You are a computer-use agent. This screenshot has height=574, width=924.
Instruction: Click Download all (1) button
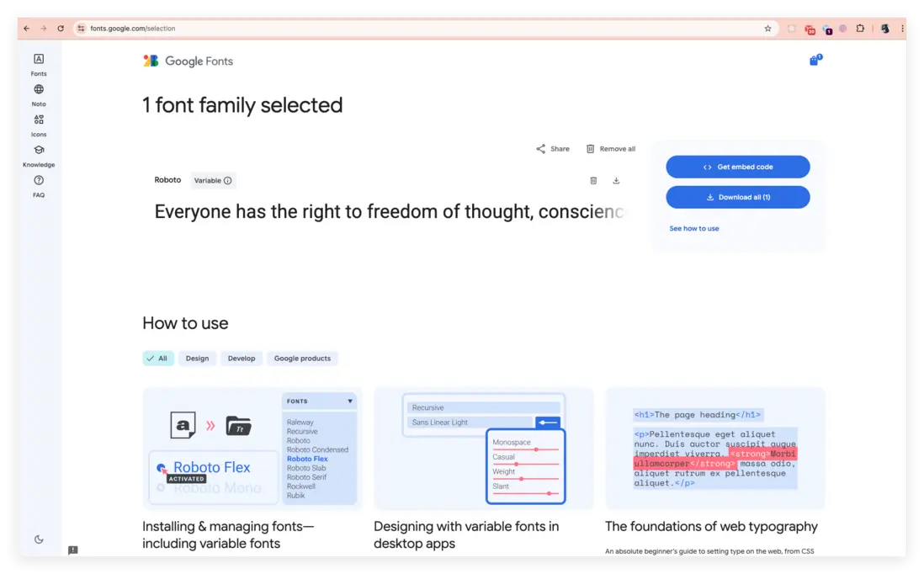tap(738, 197)
